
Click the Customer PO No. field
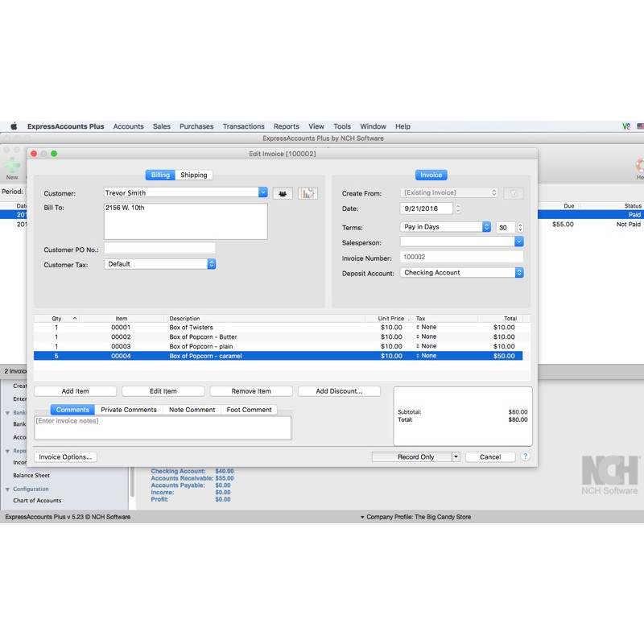159,248
